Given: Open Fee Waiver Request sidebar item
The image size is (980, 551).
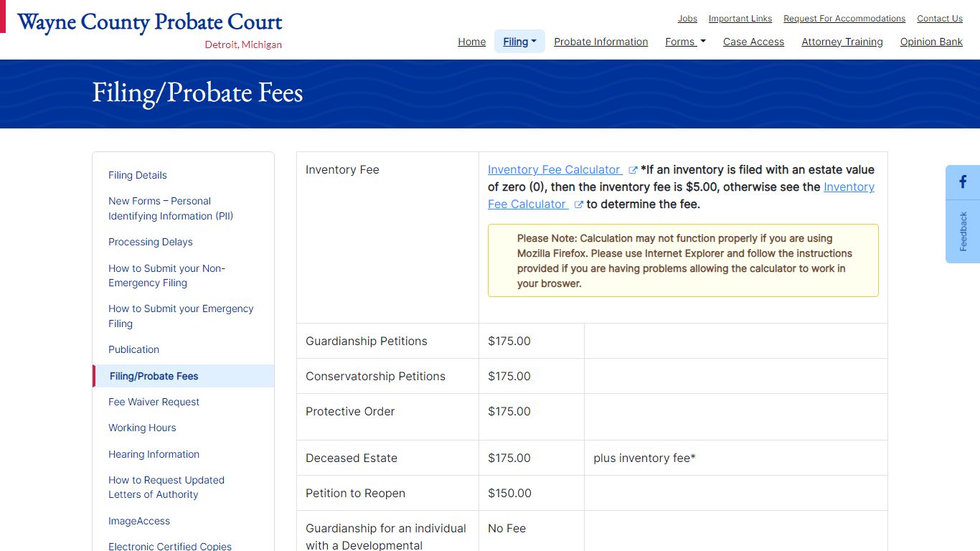Looking at the screenshot, I should (x=154, y=402).
